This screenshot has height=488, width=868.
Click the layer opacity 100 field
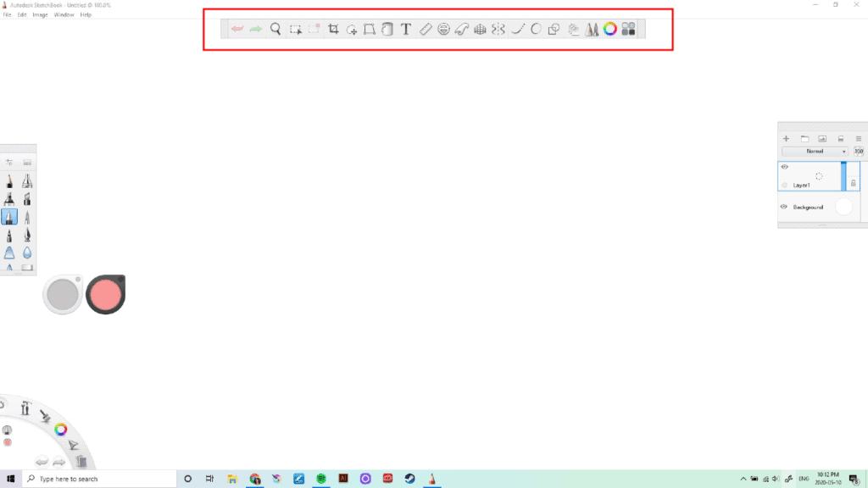click(x=859, y=151)
